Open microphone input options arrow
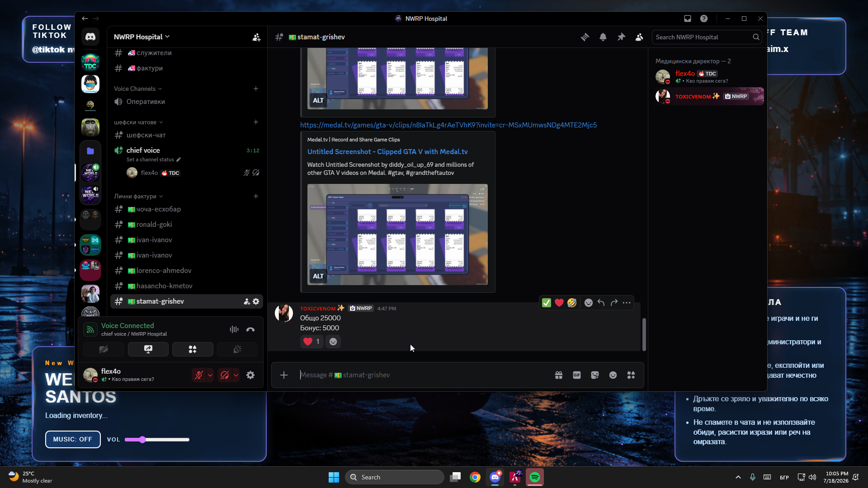868x488 pixels. tap(210, 375)
